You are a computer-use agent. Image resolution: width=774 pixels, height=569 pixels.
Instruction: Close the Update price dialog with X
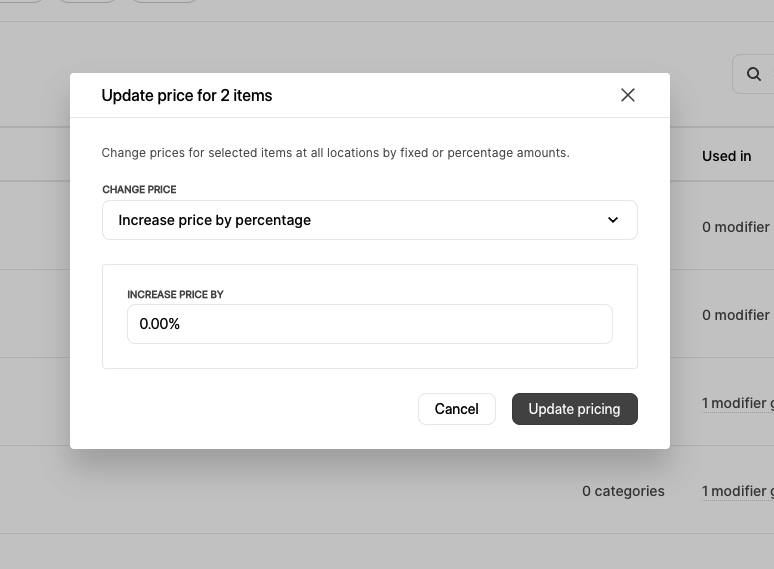627,95
